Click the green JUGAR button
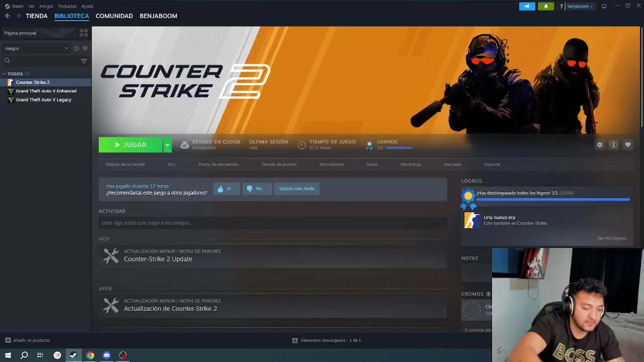Viewport: 644px width, 362px height. (130, 145)
